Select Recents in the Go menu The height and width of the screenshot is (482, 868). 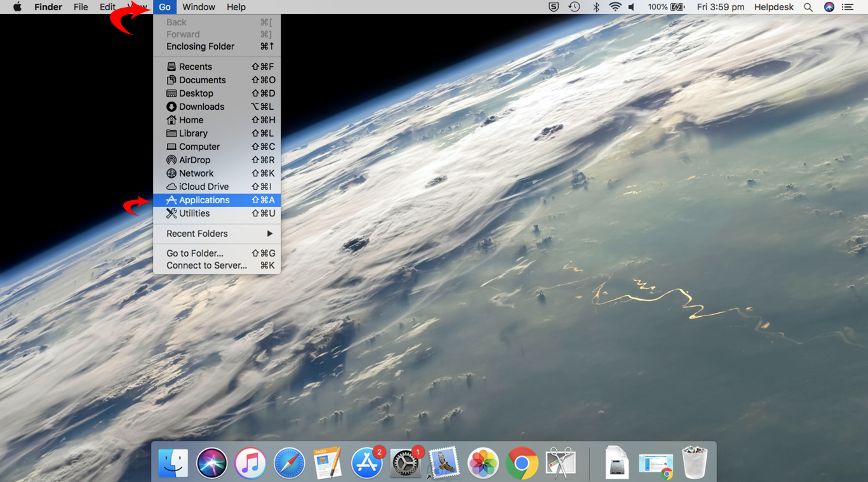tap(217, 67)
